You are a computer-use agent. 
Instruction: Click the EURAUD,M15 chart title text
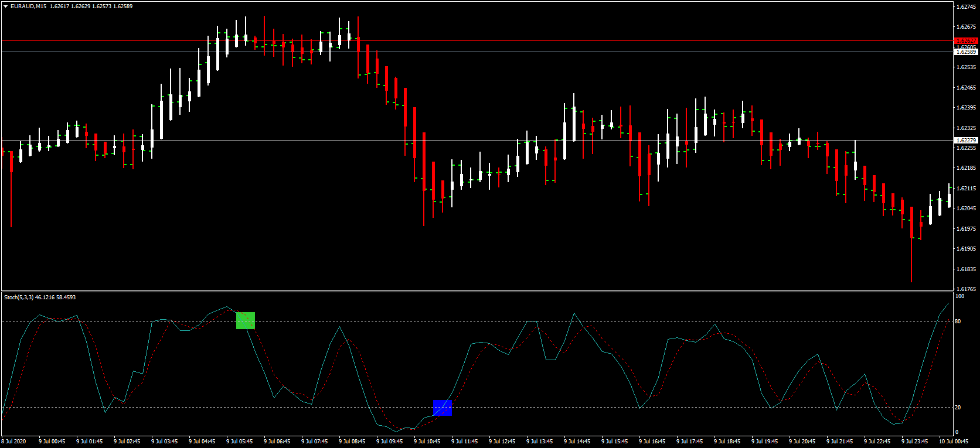(28, 6)
